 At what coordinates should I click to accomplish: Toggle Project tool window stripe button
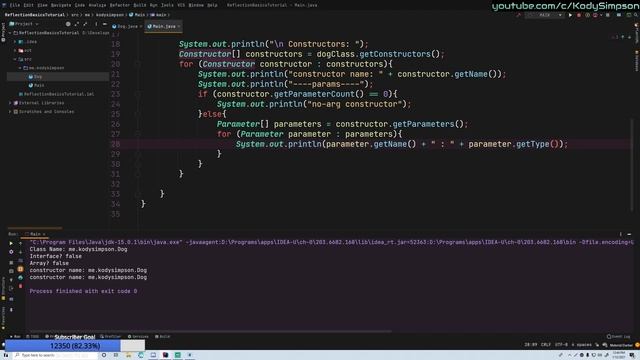(x=3, y=32)
